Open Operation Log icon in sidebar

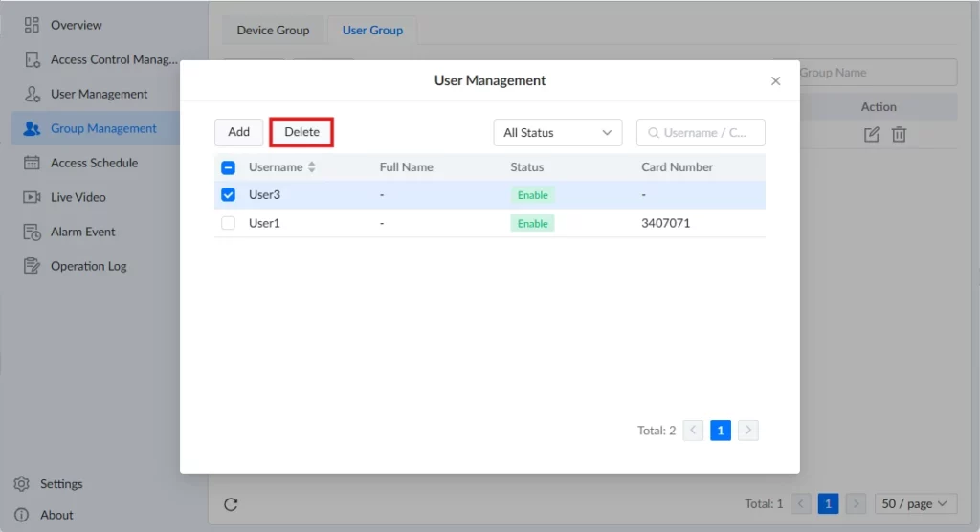(x=32, y=266)
